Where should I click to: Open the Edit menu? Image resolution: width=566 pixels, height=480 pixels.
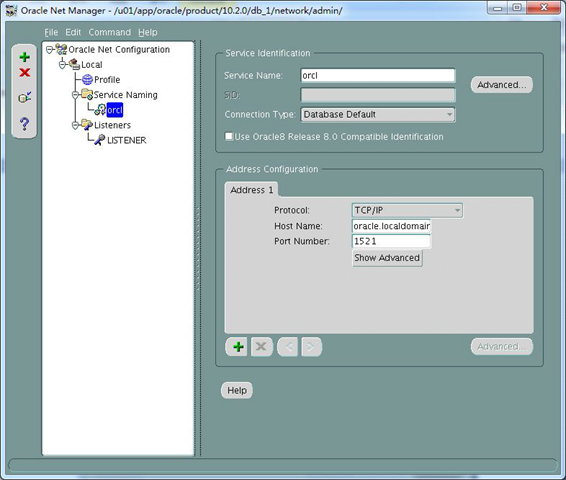[x=73, y=32]
